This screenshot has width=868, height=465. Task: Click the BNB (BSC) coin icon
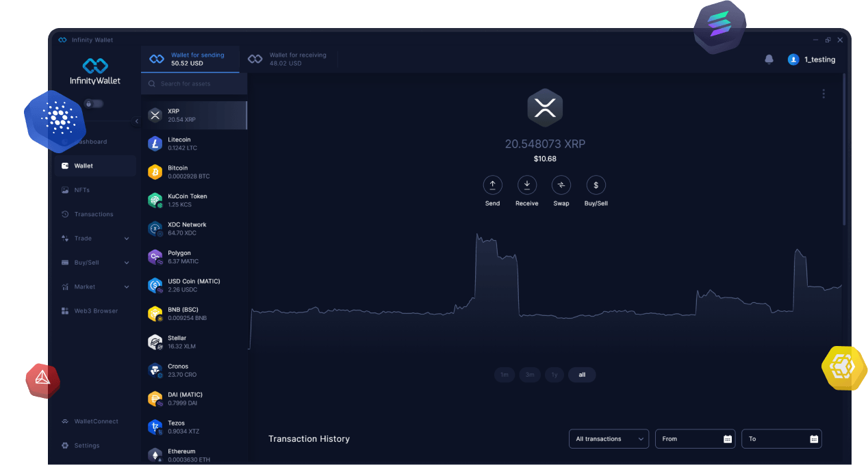tap(155, 314)
